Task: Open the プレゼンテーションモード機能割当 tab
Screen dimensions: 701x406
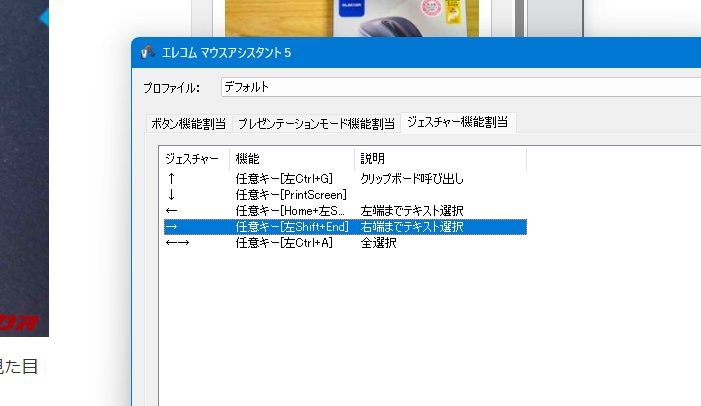Action: pos(315,123)
